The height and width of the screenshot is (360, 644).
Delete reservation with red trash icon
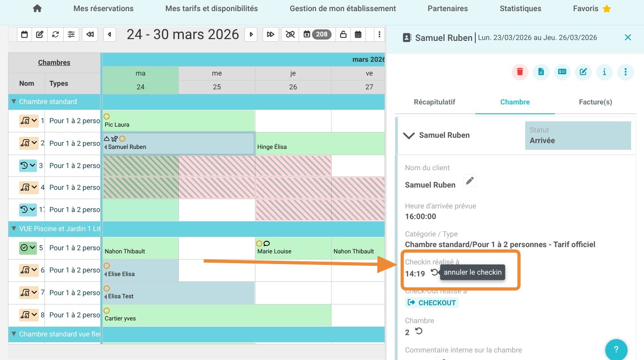coord(520,72)
